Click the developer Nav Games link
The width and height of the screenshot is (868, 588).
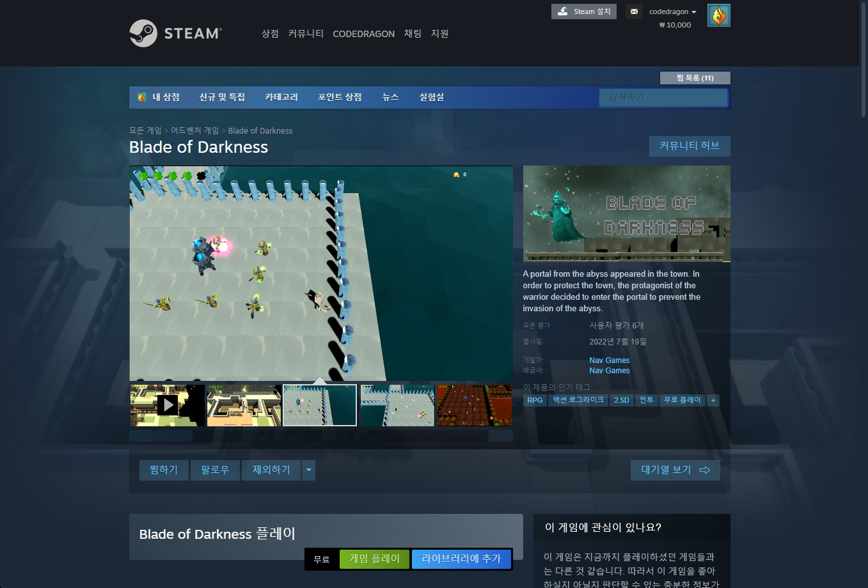coord(610,360)
